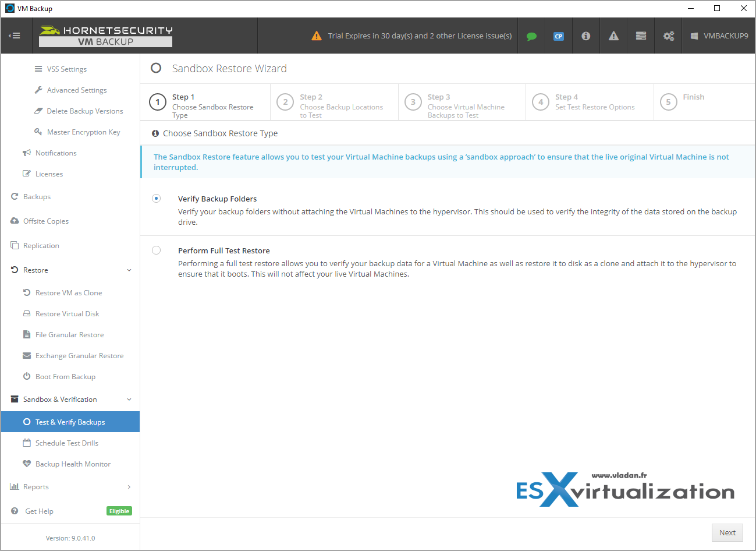Image resolution: width=756 pixels, height=551 pixels.
Task: Open the green chat bubble icon
Action: tap(531, 36)
